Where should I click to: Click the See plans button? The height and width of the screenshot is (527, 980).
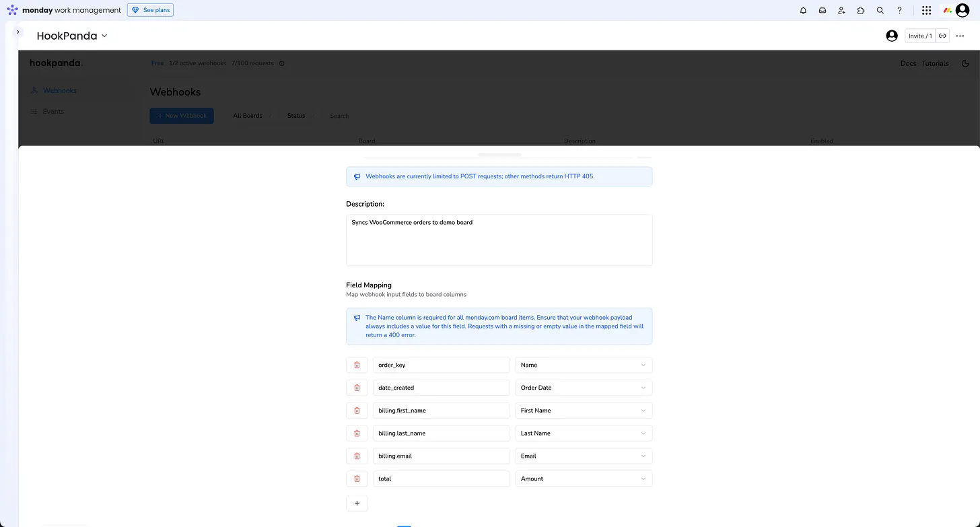coord(150,10)
